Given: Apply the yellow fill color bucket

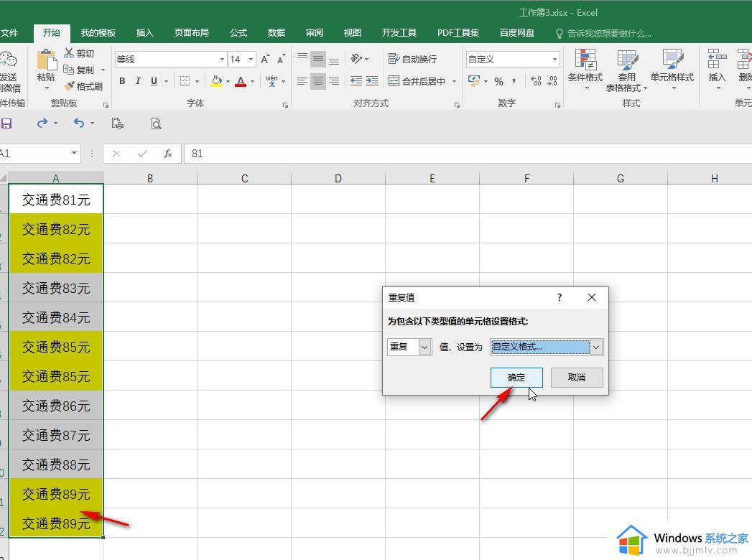Looking at the screenshot, I should point(216,81).
